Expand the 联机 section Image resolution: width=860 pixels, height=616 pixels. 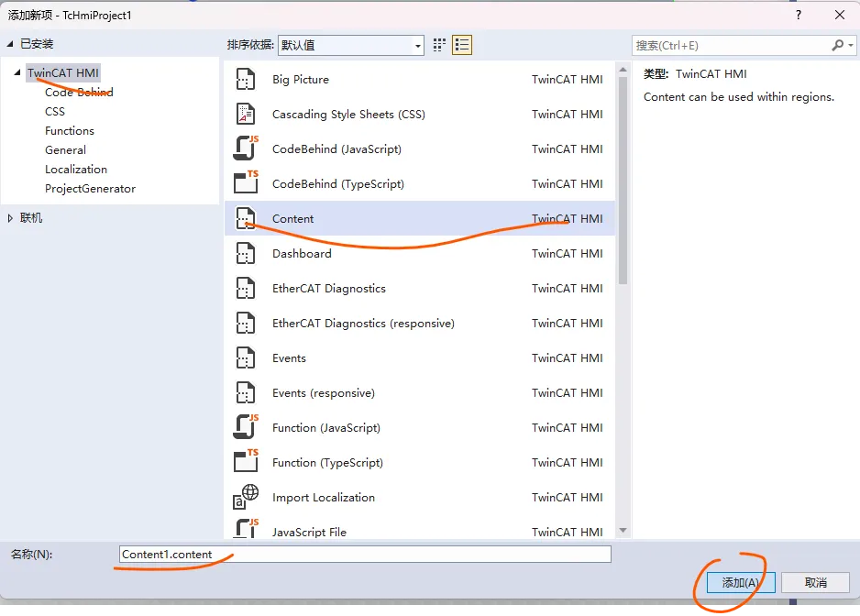click(10, 218)
